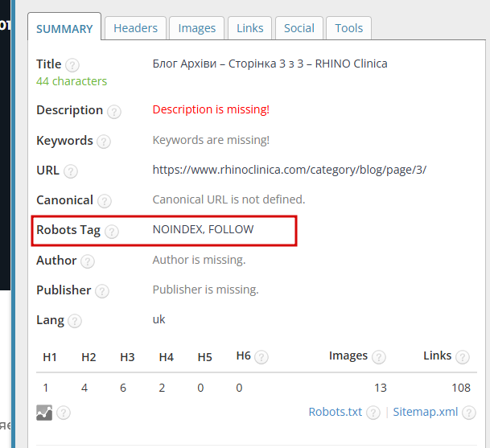The image size is (490, 448).
Task: Click help icon beside Description
Action: click(x=113, y=111)
